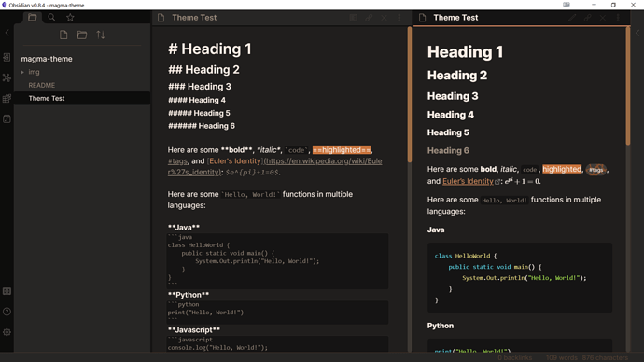Open the help icon
644x362 pixels.
(x=7, y=312)
